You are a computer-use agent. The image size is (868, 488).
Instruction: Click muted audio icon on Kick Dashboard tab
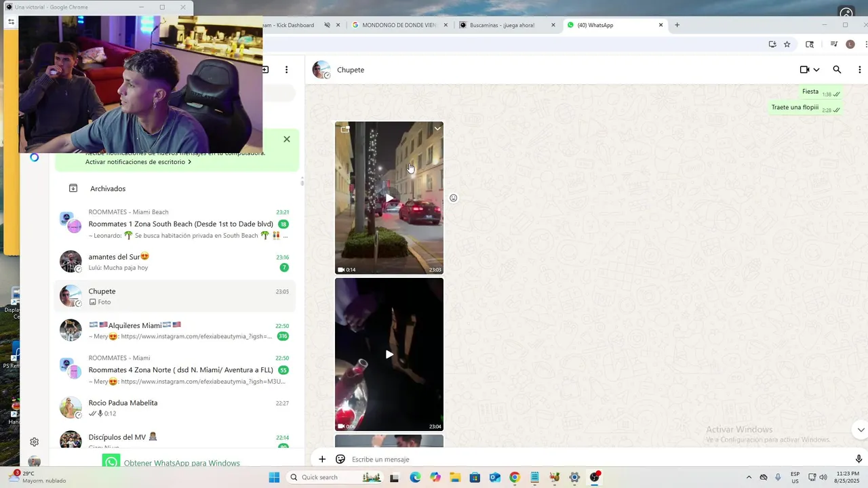(x=327, y=25)
